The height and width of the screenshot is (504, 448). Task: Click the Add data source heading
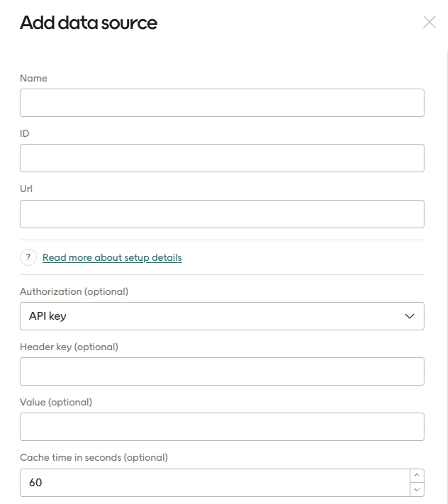click(x=89, y=23)
